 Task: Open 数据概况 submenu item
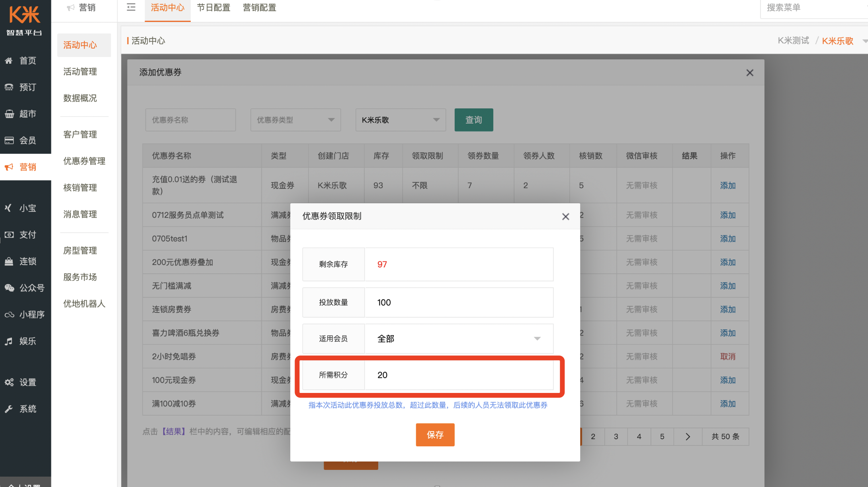click(x=80, y=98)
